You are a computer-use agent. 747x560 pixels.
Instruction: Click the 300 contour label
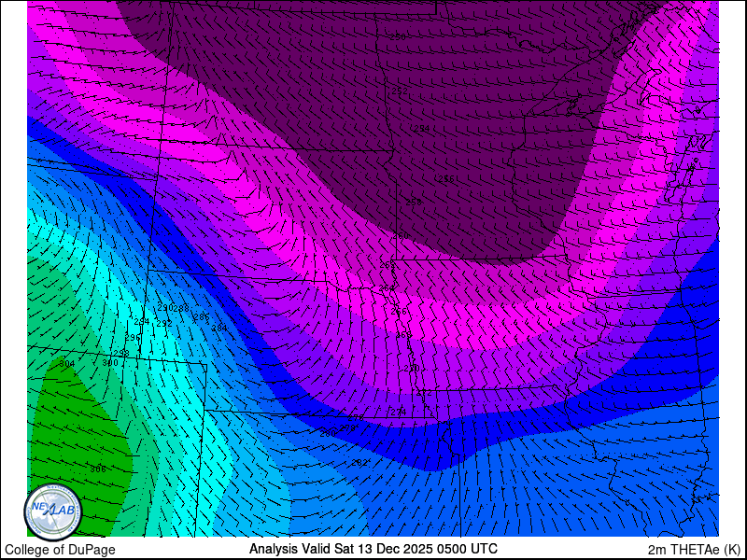(x=110, y=363)
